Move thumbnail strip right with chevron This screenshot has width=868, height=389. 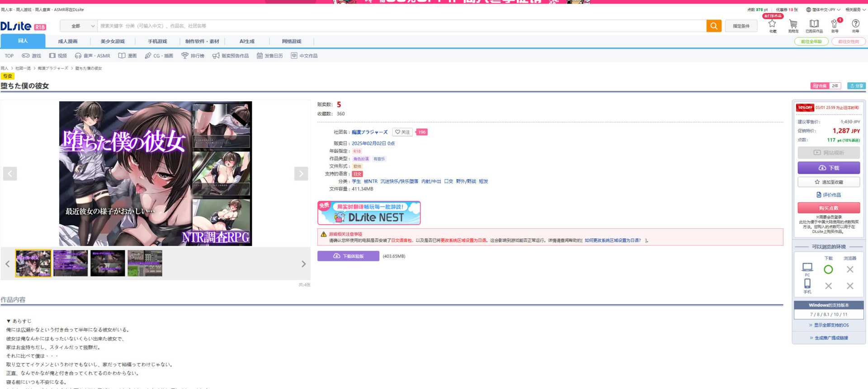pyautogui.click(x=304, y=264)
